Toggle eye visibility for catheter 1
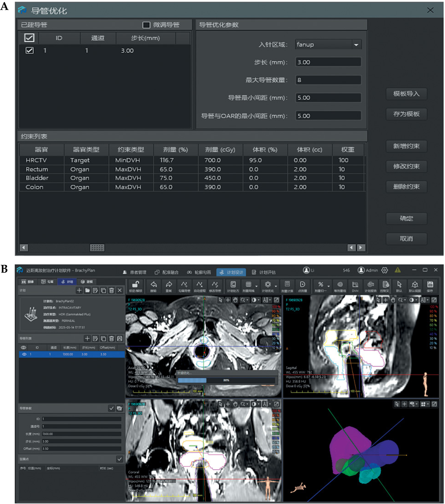Viewport: 445px width, 504px height. click(24, 354)
